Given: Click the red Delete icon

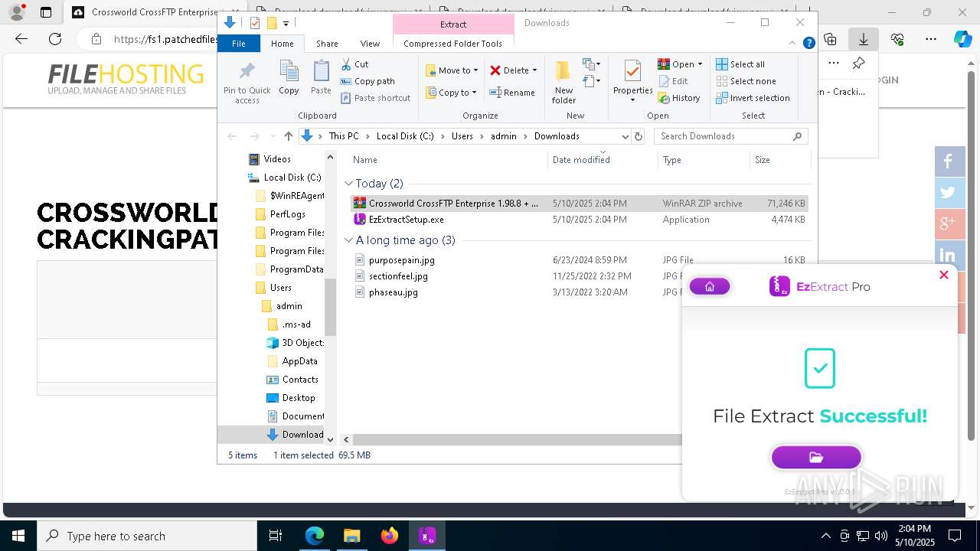Looking at the screenshot, I should coord(495,70).
